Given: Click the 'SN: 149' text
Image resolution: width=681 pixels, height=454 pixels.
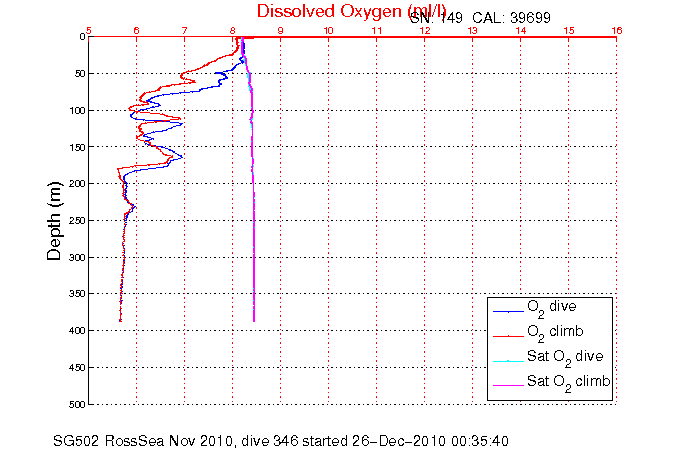Looking at the screenshot, I should click(x=436, y=18).
